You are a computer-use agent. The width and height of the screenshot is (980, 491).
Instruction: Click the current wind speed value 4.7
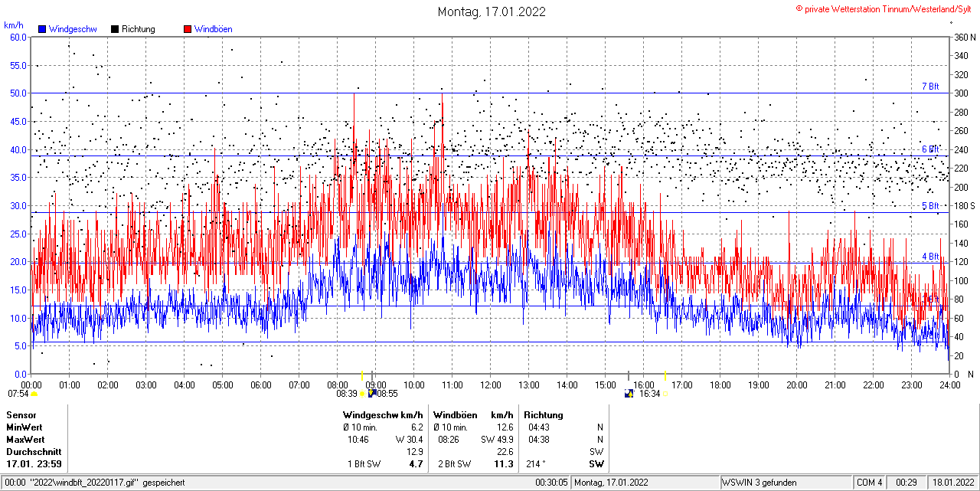coord(416,464)
